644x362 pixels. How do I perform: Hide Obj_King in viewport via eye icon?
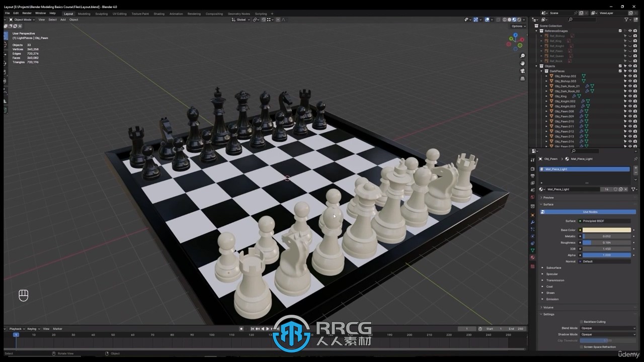click(630, 96)
